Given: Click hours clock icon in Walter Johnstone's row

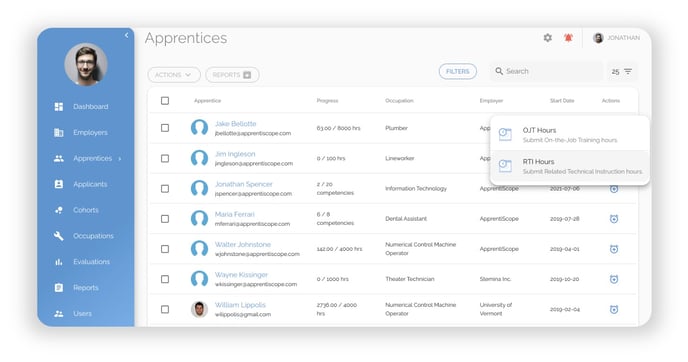Looking at the screenshot, I should 614,249.
